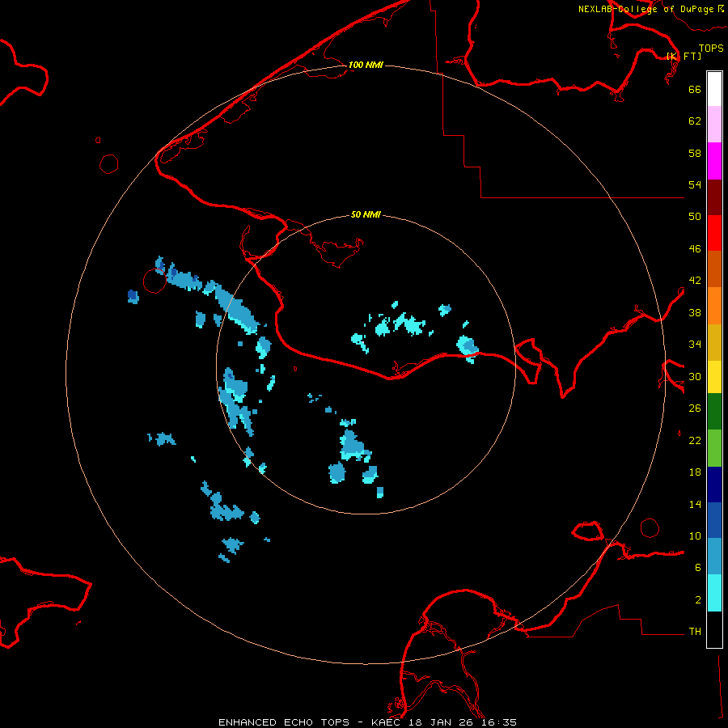Select the "14" scale value

695,504
